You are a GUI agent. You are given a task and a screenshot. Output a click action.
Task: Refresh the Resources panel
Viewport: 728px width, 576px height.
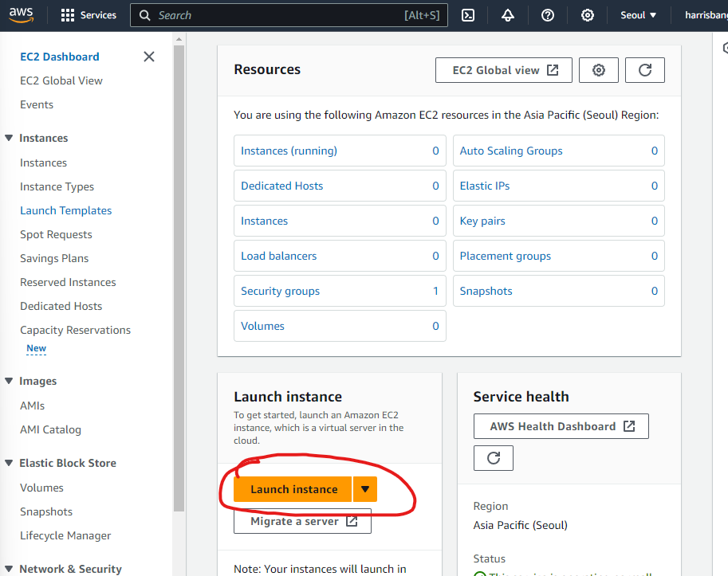645,70
